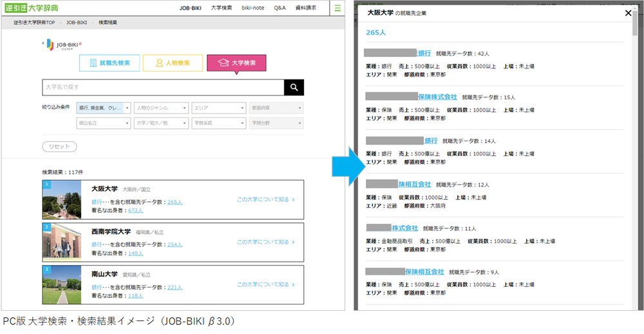Open 大学検索 in top navigation
The image size is (644, 334).
click(x=222, y=8)
